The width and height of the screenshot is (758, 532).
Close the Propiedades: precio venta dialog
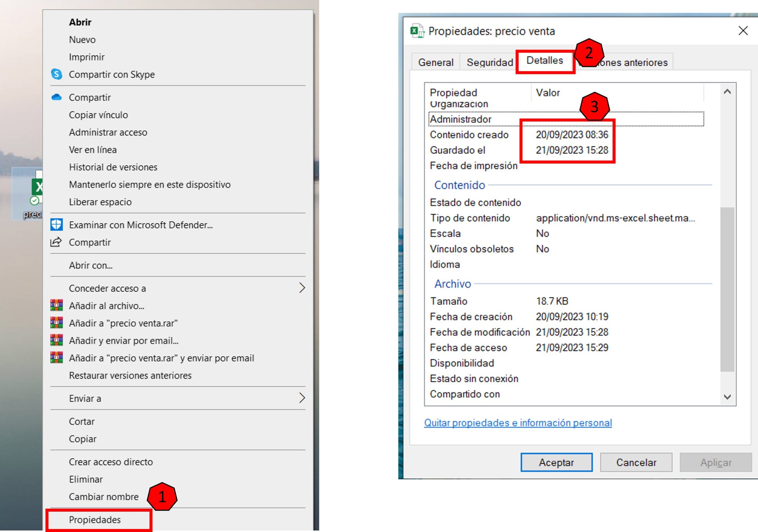[743, 31]
